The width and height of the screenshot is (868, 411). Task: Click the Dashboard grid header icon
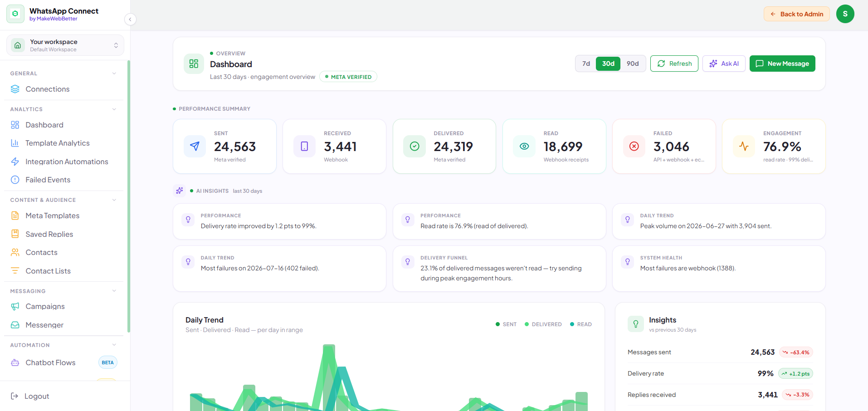[x=194, y=64]
